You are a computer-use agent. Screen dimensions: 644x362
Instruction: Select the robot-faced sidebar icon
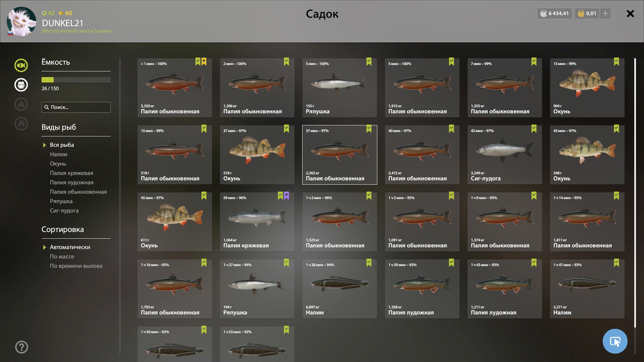tap(21, 85)
